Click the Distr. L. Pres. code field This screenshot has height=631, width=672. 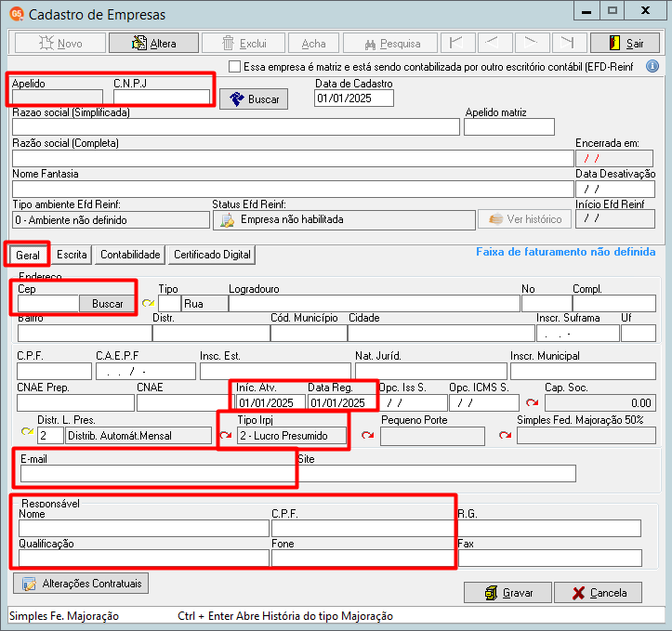50,436
